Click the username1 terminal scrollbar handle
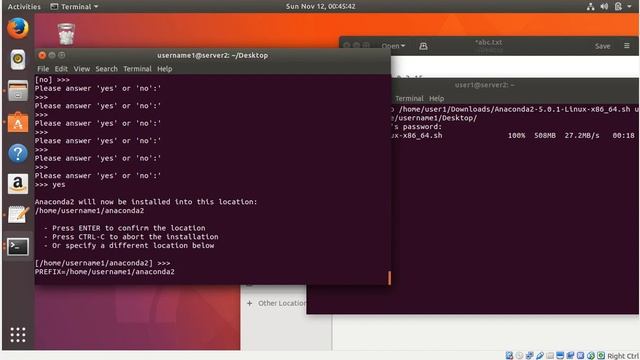This screenshot has height=360, width=640. 389,278
